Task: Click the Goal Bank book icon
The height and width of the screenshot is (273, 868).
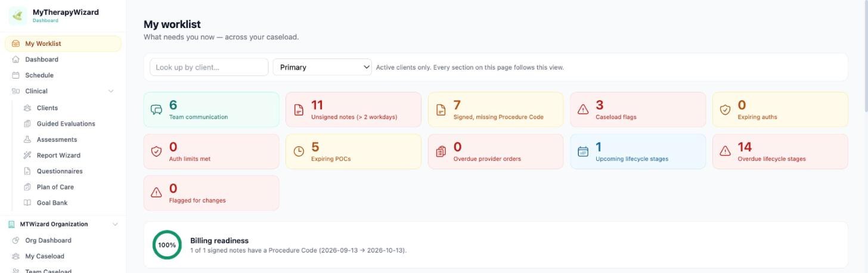Action: tap(27, 203)
